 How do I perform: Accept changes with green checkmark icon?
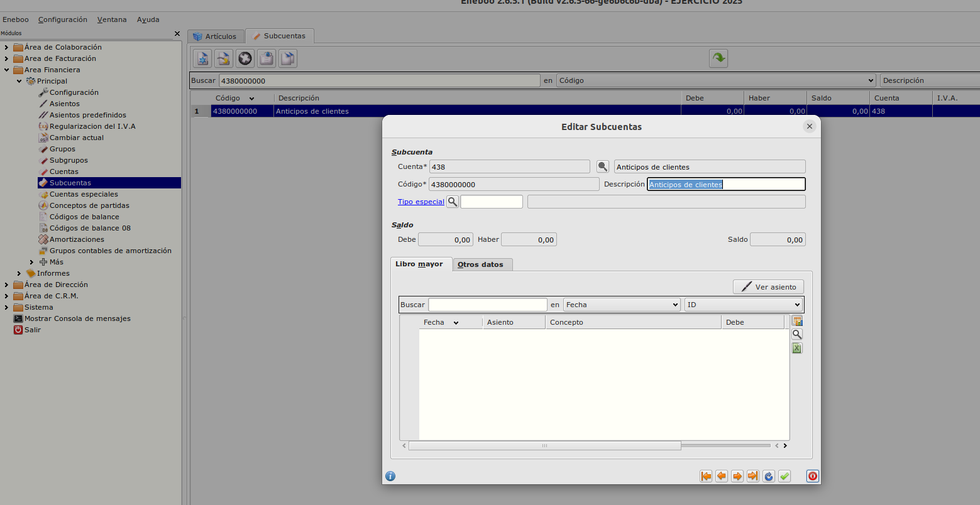[785, 476]
